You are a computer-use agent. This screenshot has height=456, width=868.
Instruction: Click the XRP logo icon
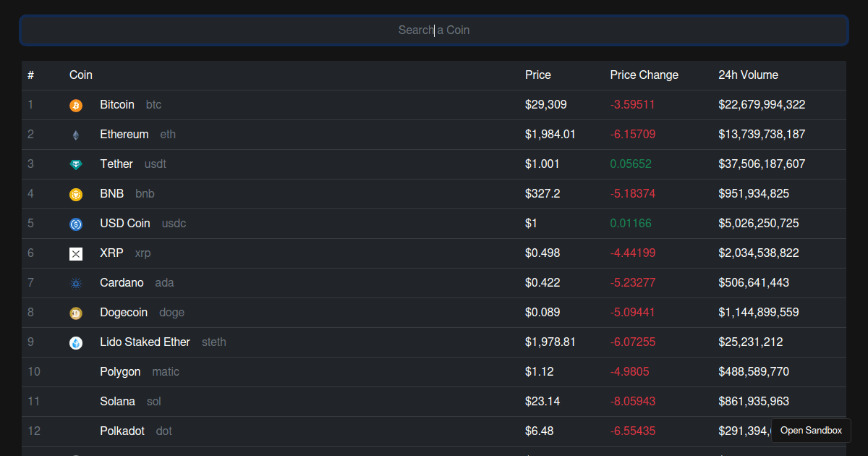click(76, 253)
